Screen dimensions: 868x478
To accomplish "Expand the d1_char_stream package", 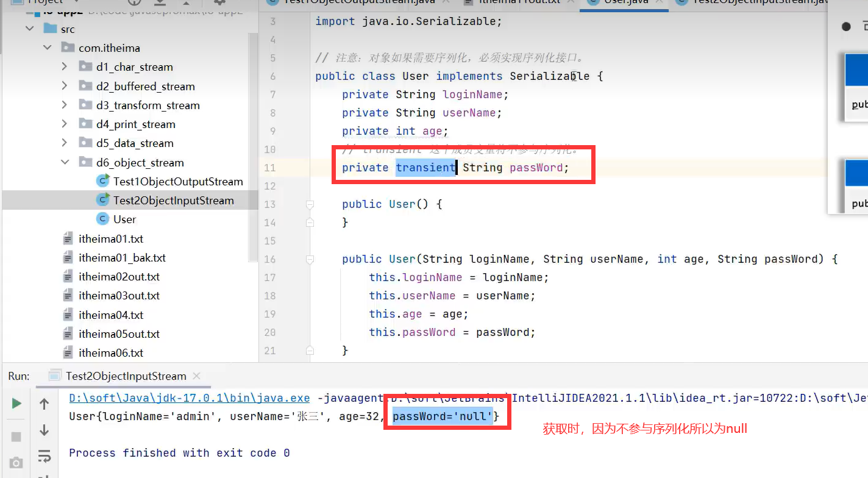I will coord(65,67).
